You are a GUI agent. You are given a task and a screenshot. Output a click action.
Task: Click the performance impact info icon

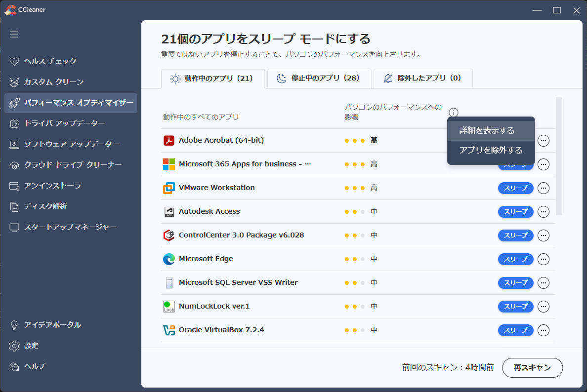454,112
